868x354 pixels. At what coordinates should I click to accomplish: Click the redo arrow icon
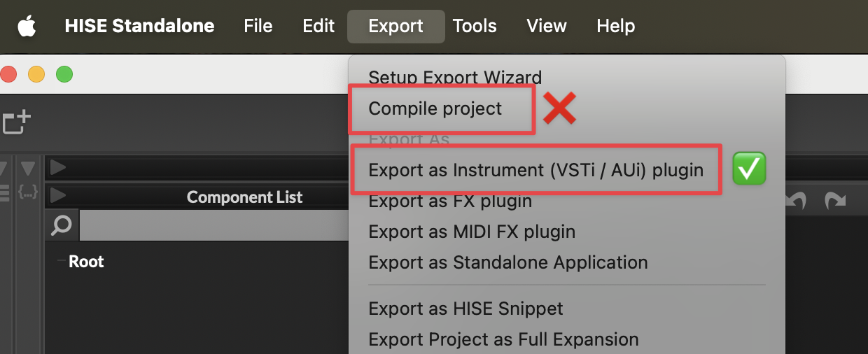[834, 201]
